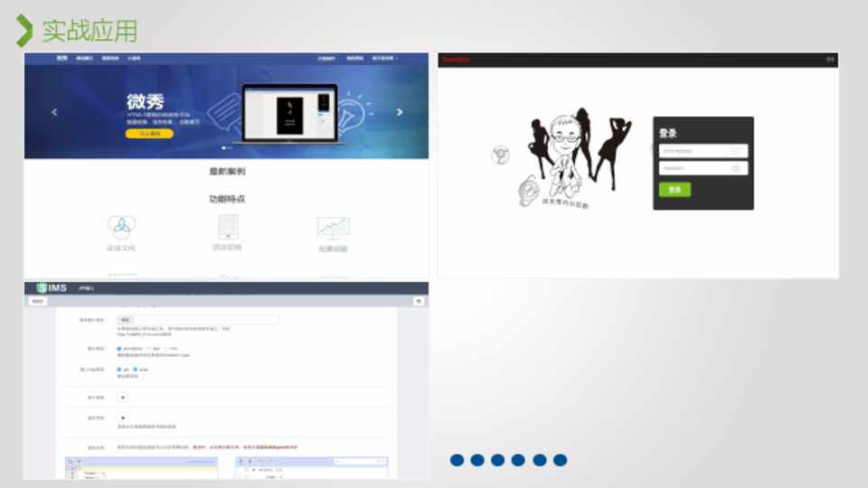Click the three-circle feature icon under 功能特点
868x488 pixels.
tap(121, 226)
